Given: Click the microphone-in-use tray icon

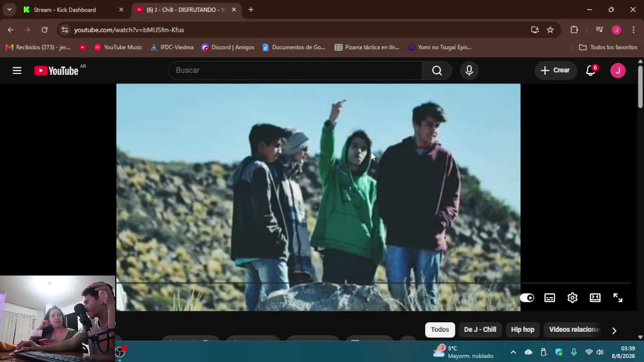Looking at the screenshot, I should coord(574,352).
